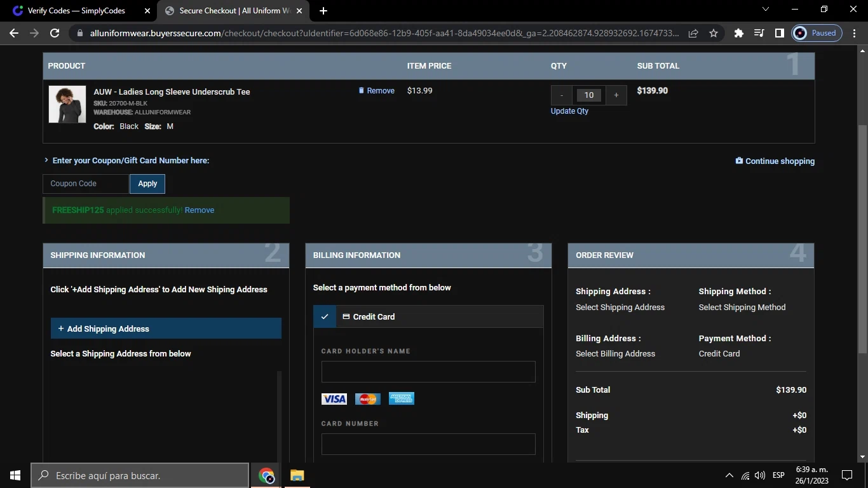
Task: Remove the applied FREESHIP125 coupon
Action: pos(200,210)
